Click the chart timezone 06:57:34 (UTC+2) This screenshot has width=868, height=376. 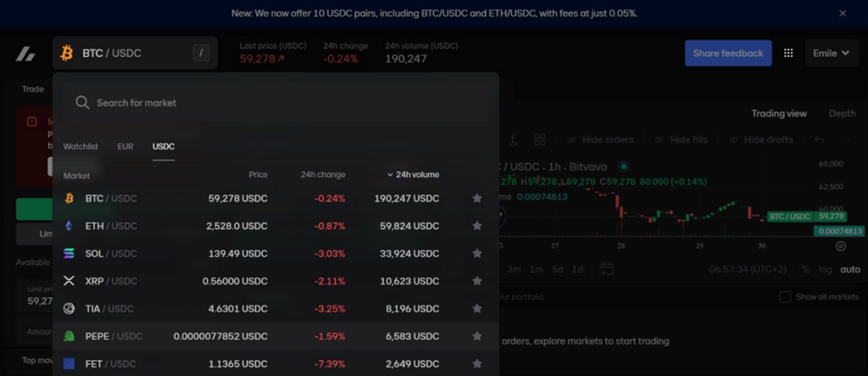coord(748,269)
